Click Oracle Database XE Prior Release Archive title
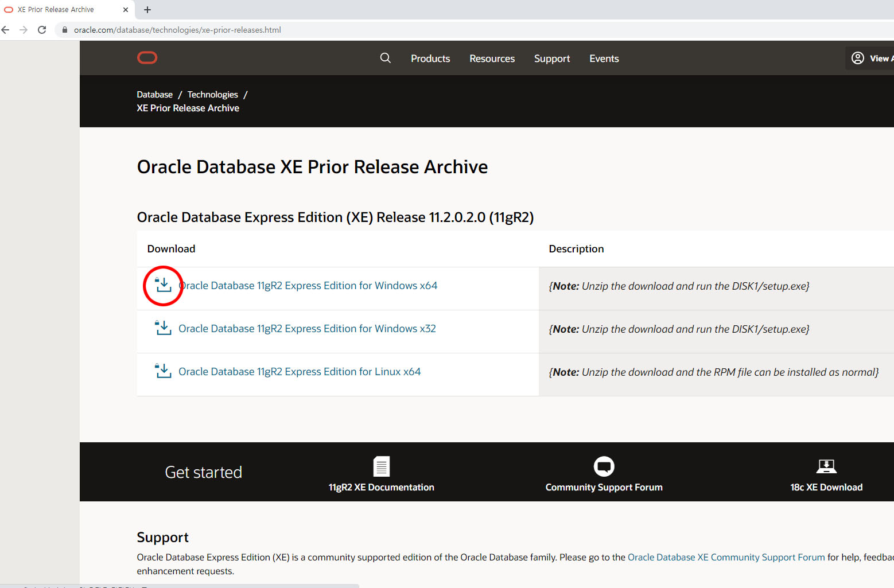The width and height of the screenshot is (894, 588). tap(312, 167)
